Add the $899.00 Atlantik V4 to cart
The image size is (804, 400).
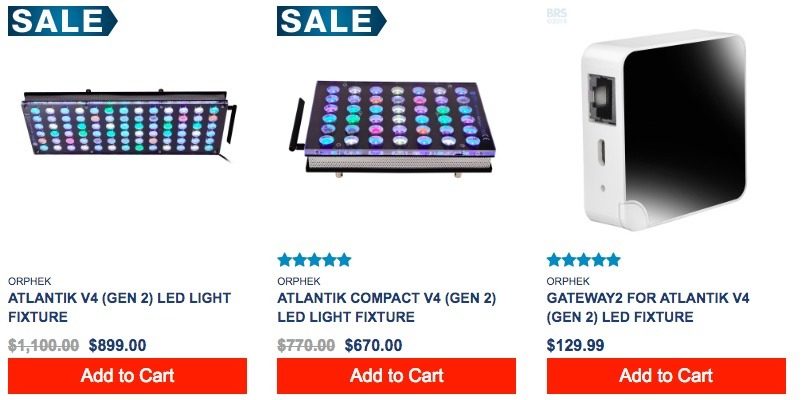coord(127,376)
